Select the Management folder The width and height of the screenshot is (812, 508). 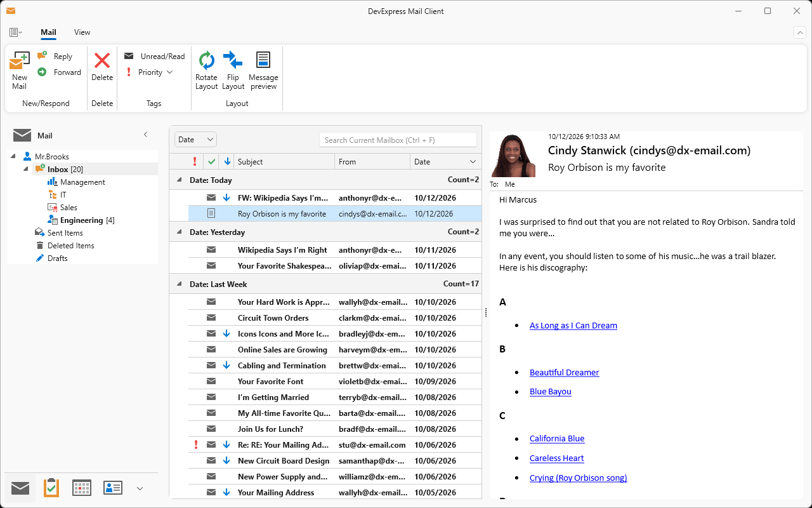[x=82, y=182]
